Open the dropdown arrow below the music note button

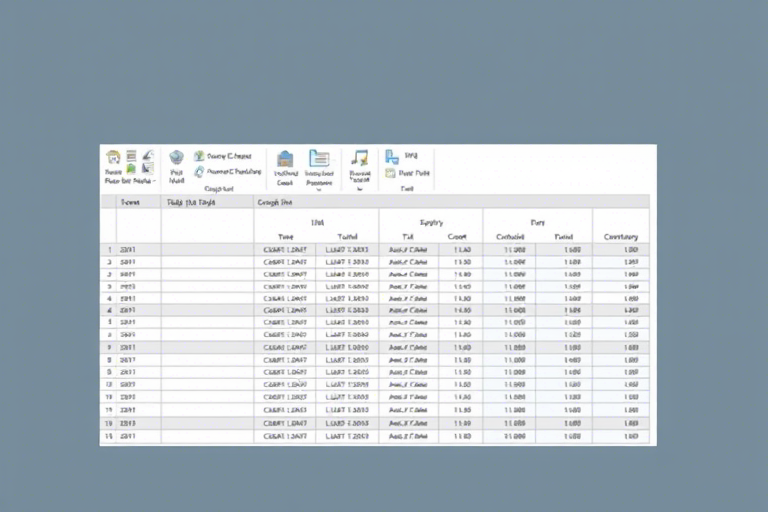(360, 189)
